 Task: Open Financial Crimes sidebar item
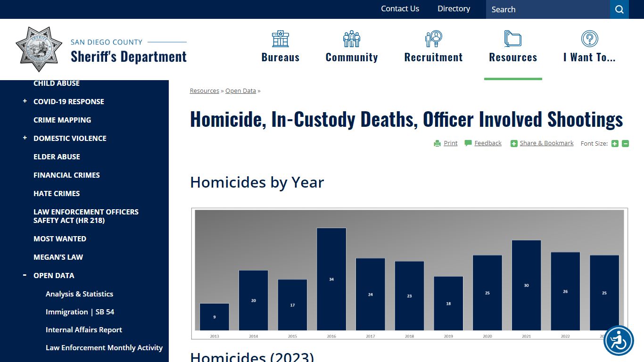pyautogui.click(x=66, y=175)
